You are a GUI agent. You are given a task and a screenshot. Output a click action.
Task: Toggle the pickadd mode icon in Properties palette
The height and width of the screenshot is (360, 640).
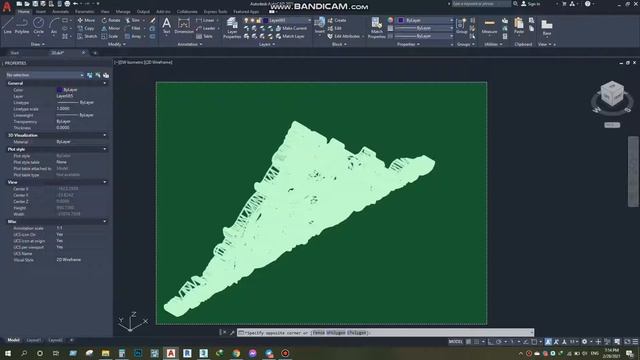pyautogui.click(x=90, y=75)
